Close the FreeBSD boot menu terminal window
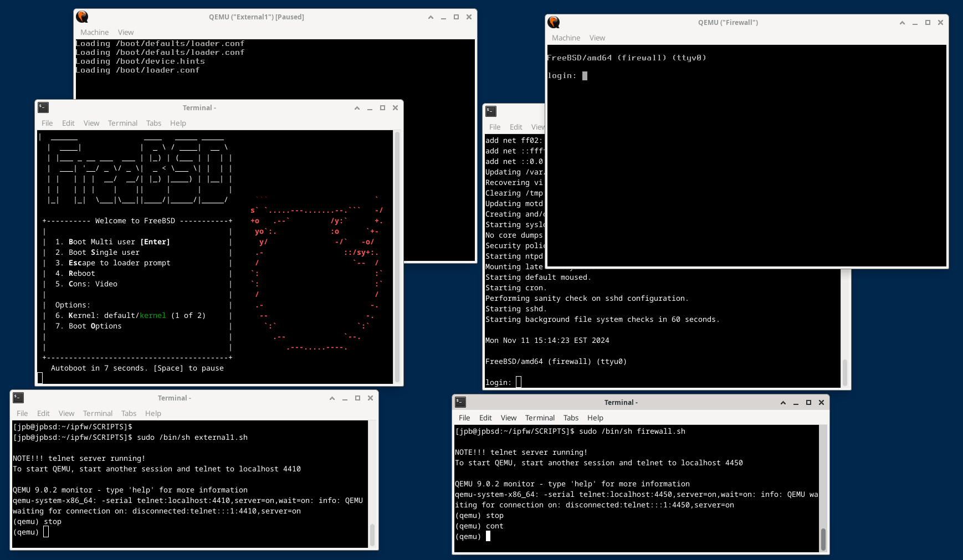This screenshot has height=560, width=963. tap(395, 108)
